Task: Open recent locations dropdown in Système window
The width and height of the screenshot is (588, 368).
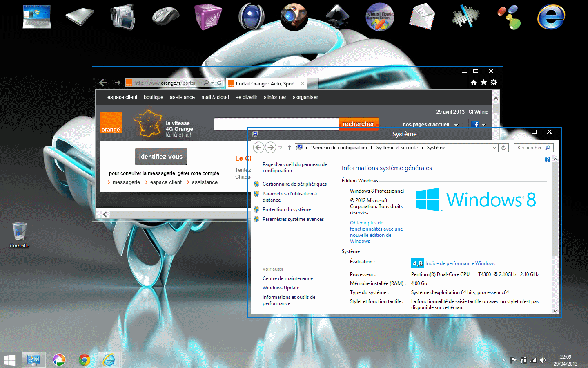Action: click(280, 148)
